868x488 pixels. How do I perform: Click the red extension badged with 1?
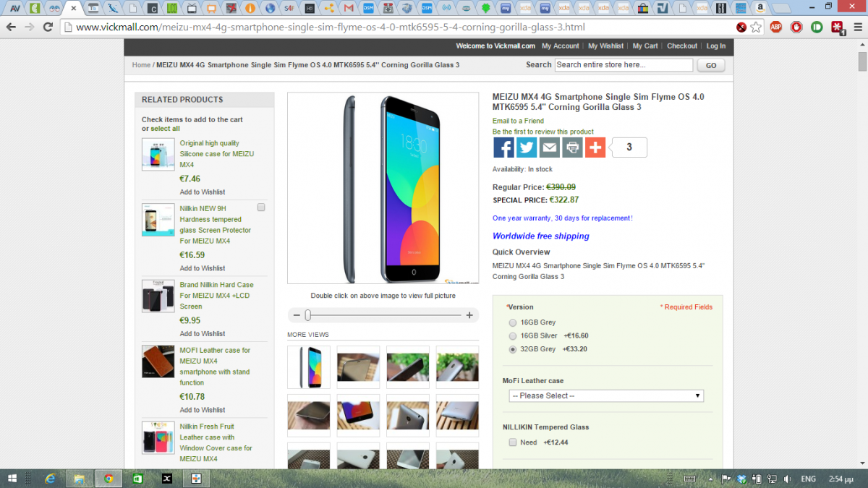pos(838,27)
